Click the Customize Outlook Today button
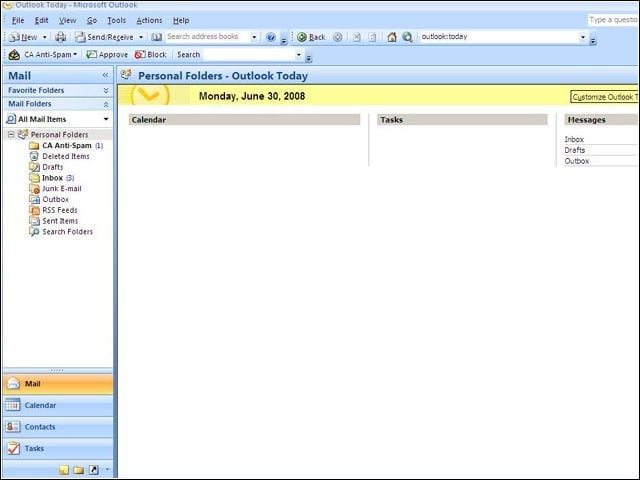Viewport: 640px width, 480px height. point(604,97)
